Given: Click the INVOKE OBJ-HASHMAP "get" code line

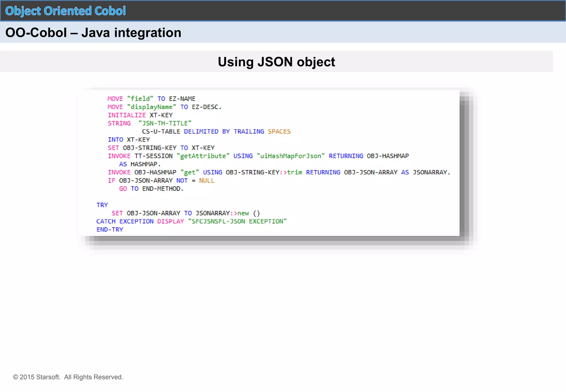Looking at the screenshot, I should [279, 172].
